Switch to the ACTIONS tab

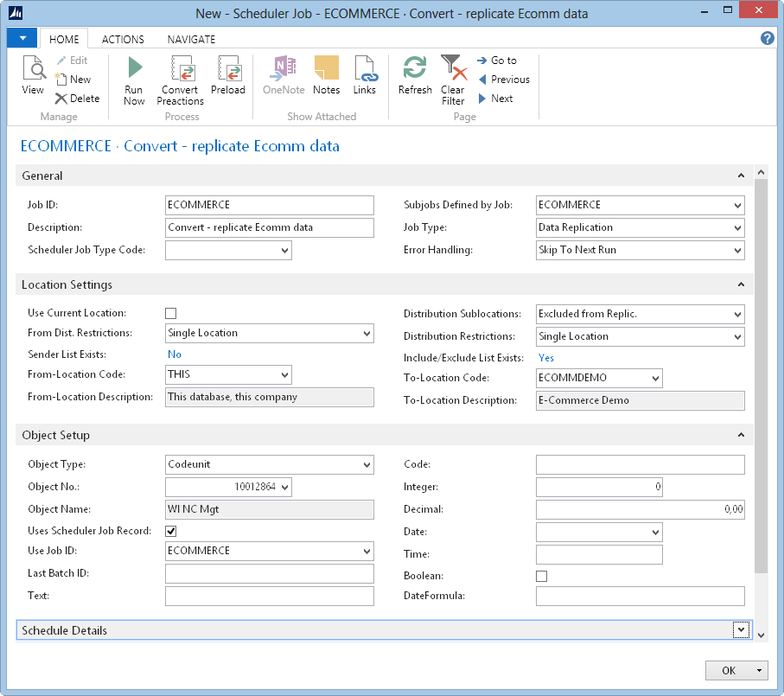[123, 39]
